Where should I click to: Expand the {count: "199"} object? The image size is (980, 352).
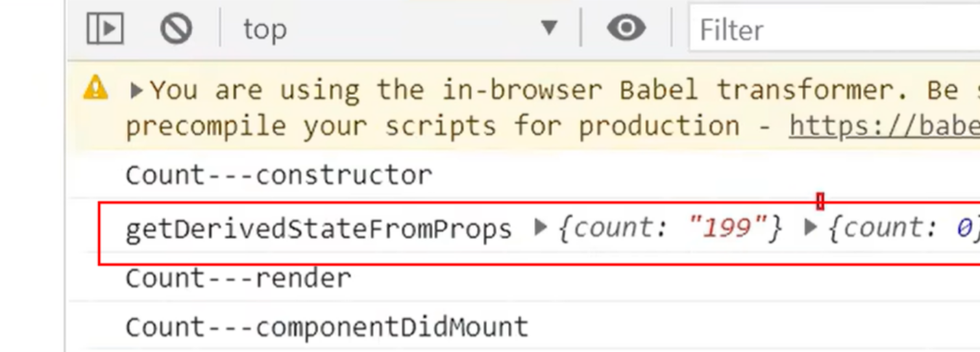539,229
